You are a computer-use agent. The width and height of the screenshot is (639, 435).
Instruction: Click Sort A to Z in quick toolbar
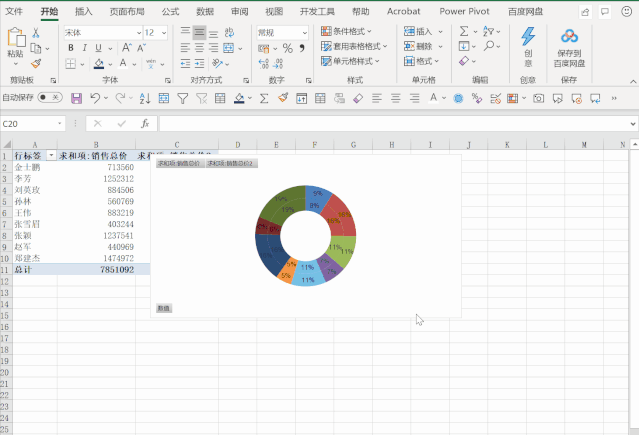point(145,98)
